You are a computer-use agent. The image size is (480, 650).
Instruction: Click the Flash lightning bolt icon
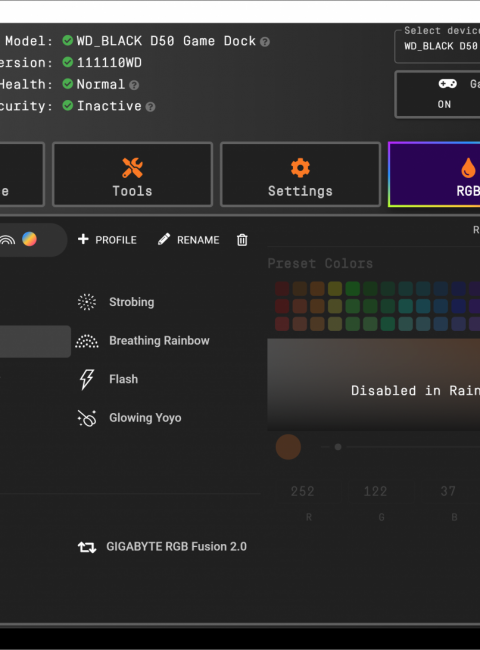coord(87,379)
